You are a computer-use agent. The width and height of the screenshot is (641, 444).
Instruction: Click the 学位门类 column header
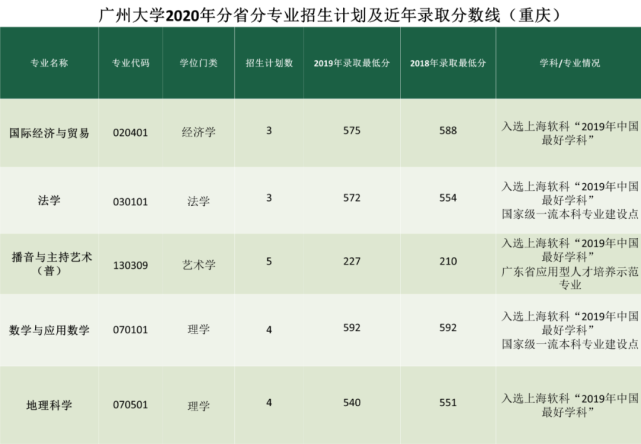pyautogui.click(x=198, y=63)
